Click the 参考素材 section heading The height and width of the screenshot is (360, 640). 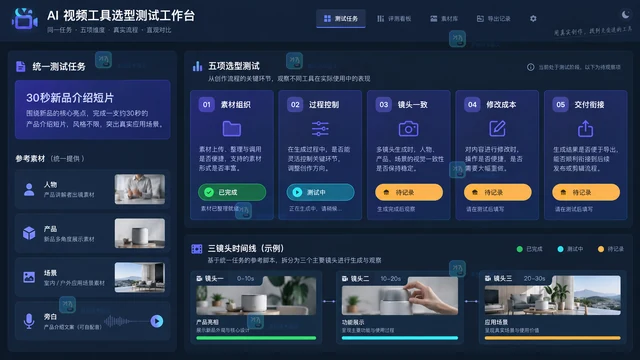(x=30, y=158)
